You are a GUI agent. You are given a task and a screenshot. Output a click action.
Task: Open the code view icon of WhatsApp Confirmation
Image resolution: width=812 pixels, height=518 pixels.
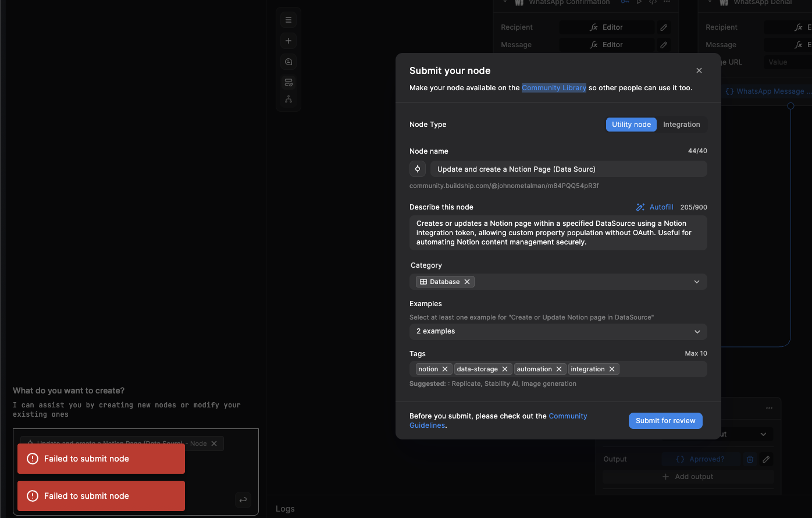pos(653,2)
